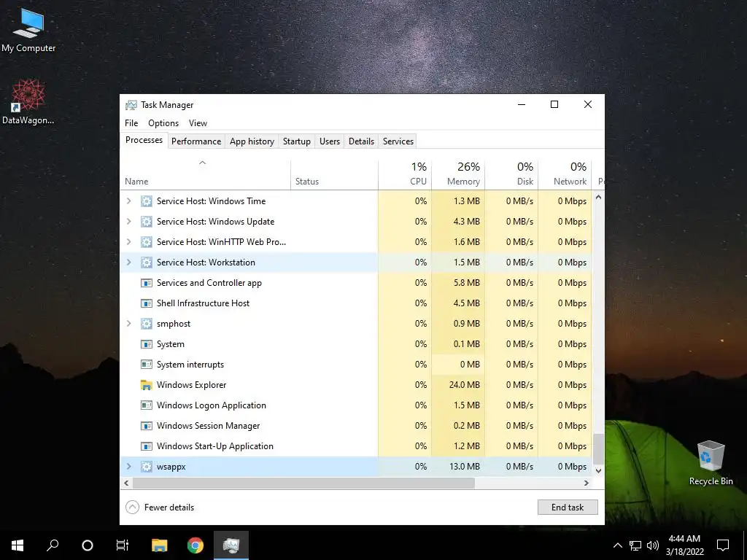The image size is (747, 560).
Task: Switch to the Performance tab
Action: [x=196, y=141]
